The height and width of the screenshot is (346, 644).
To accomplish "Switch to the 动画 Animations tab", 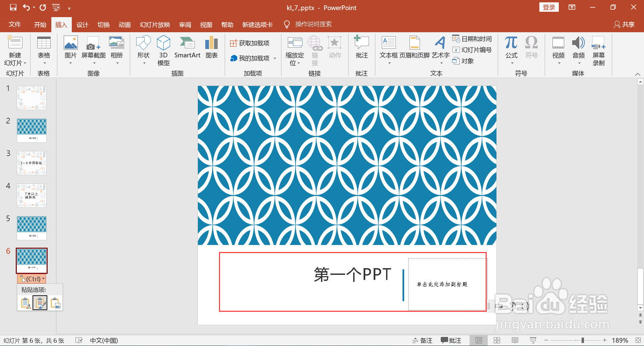I will click(124, 24).
